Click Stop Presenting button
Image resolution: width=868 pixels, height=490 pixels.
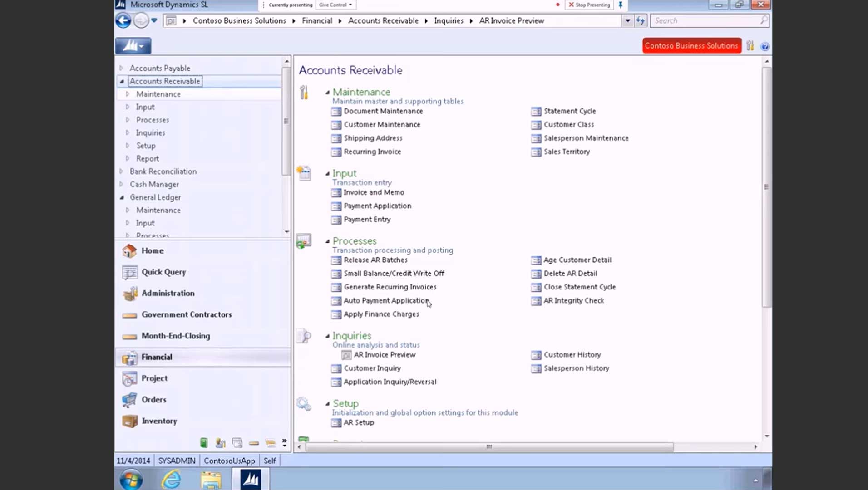[x=589, y=5]
